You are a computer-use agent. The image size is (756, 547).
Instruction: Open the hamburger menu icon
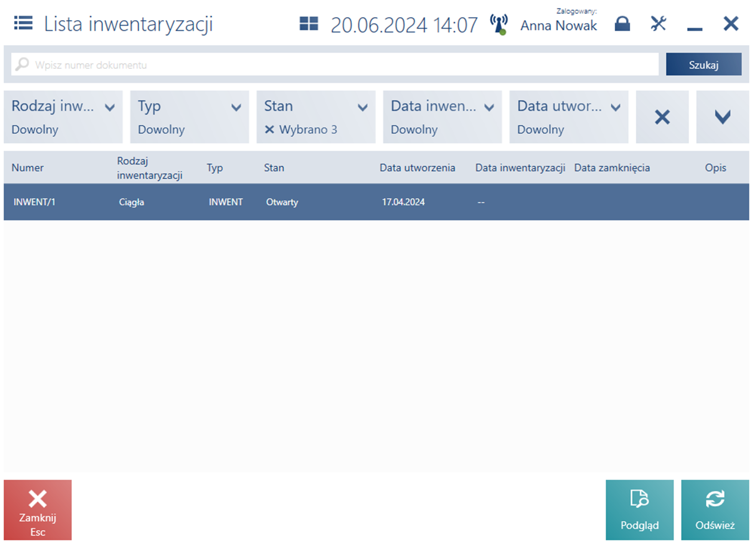click(x=23, y=23)
